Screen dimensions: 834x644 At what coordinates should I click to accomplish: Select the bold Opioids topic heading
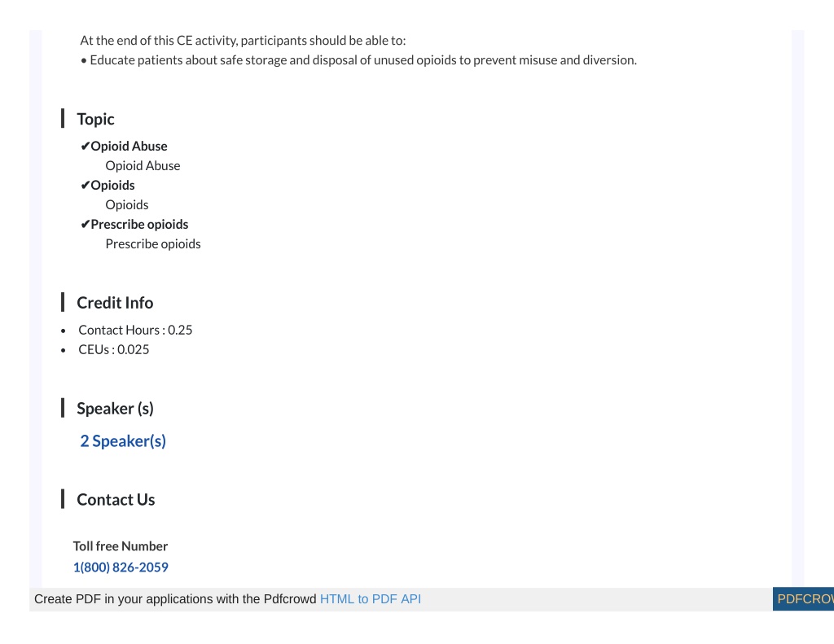click(112, 186)
